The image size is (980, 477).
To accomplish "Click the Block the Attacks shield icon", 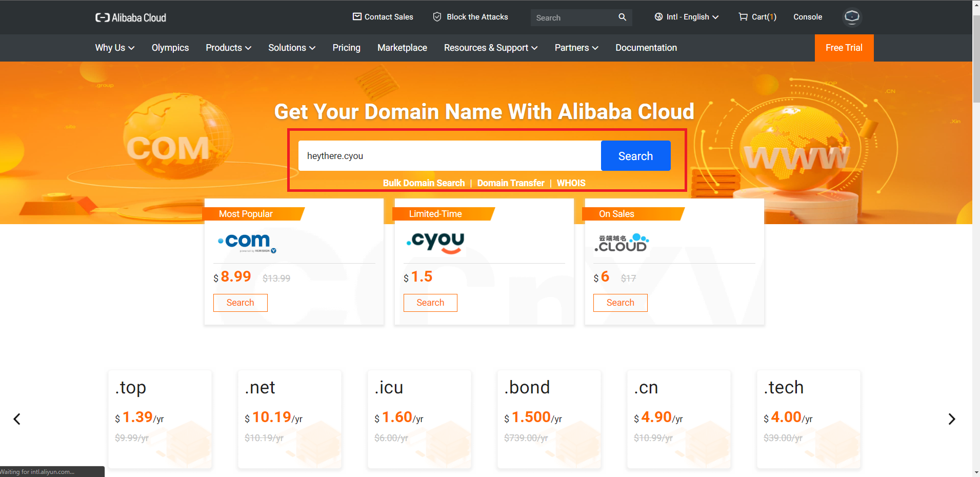I will [x=437, y=17].
